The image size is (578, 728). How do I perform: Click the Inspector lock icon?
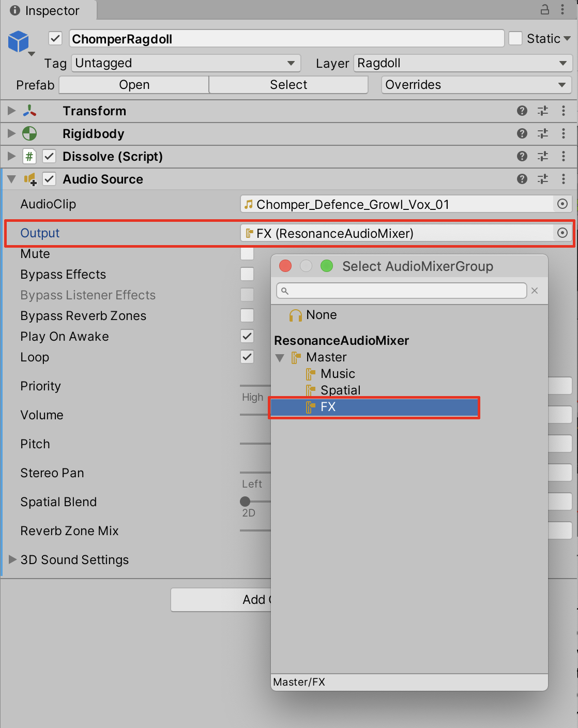click(x=545, y=9)
